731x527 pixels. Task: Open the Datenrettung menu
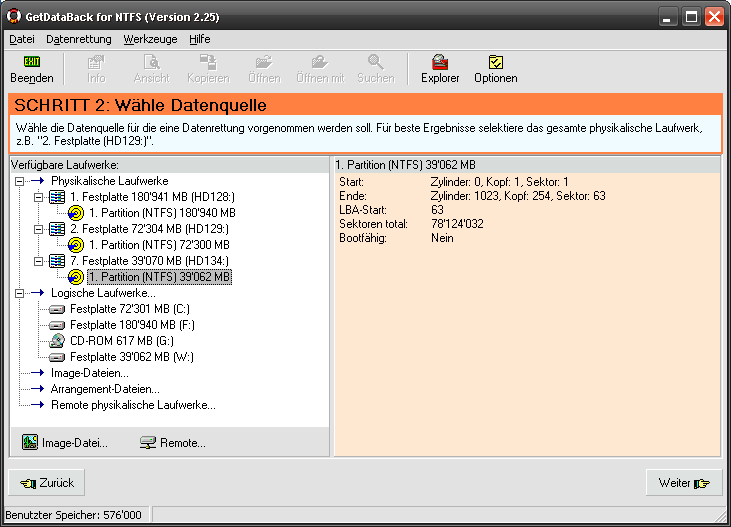tap(78, 39)
